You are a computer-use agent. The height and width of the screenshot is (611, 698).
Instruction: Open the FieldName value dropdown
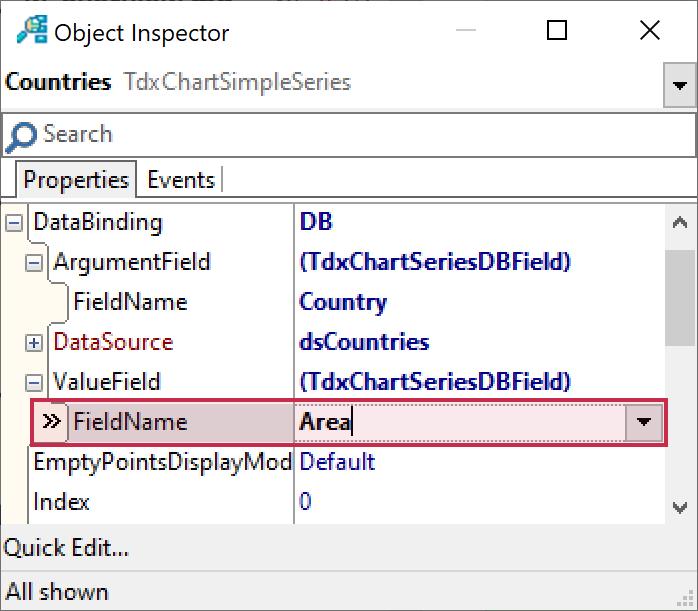pos(644,423)
